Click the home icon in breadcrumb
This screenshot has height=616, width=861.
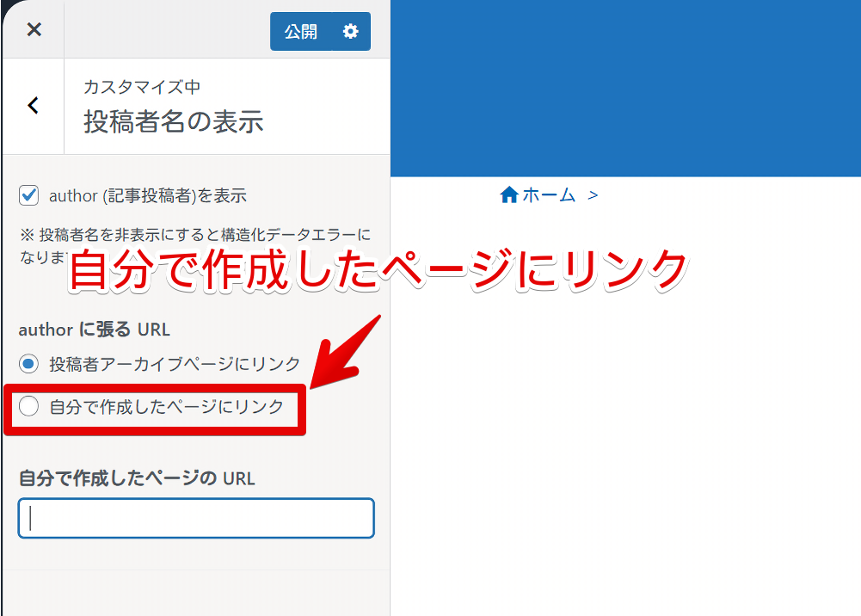tap(509, 195)
